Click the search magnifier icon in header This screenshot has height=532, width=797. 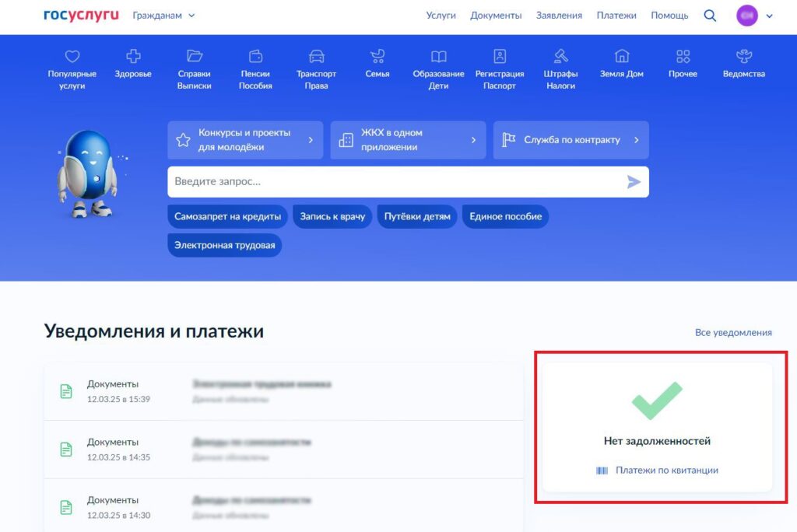click(x=710, y=16)
